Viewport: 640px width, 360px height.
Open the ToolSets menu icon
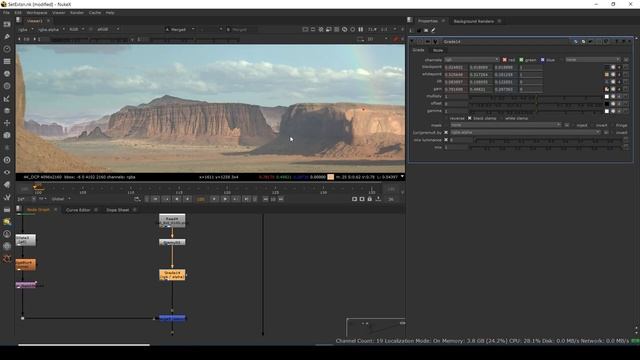click(x=7, y=197)
